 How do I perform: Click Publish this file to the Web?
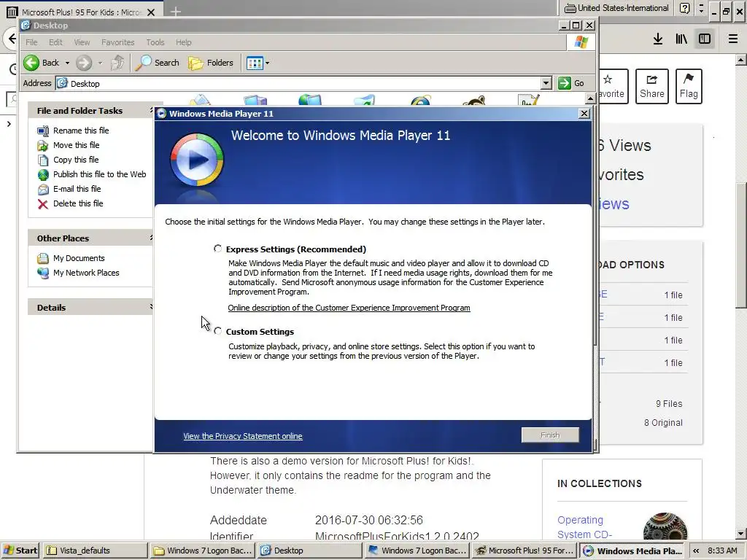[x=99, y=174]
